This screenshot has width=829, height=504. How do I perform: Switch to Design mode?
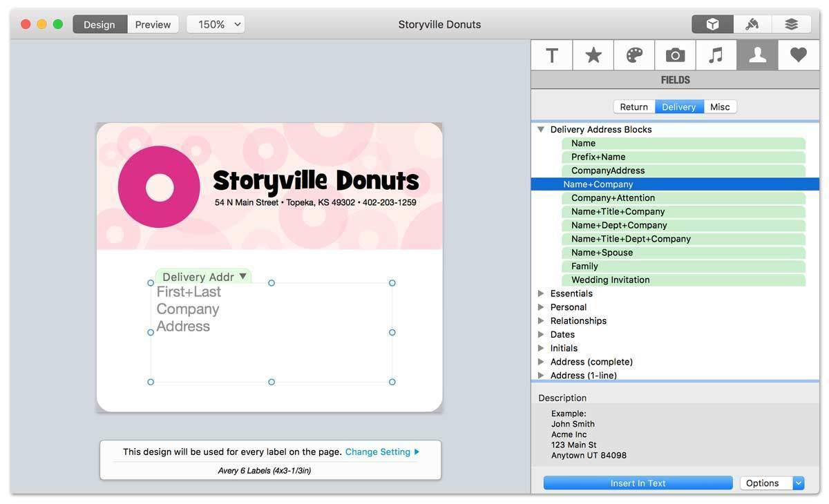99,24
